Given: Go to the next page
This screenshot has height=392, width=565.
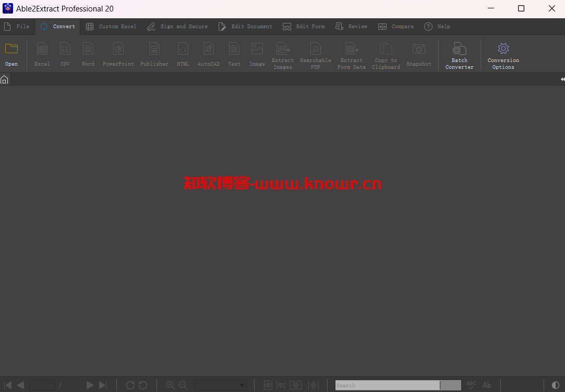Looking at the screenshot, I should (90, 385).
